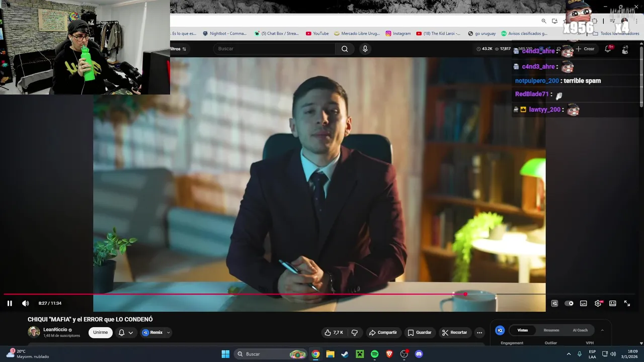644x362 pixels.
Task: Open the Windows Start menu
Action: (x=225, y=354)
